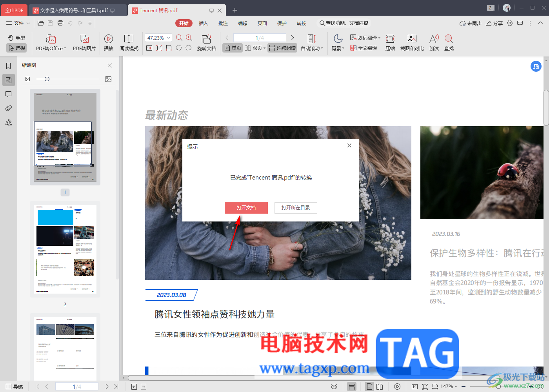This screenshot has height=392, width=549.
Task: Toggle thumbnail panel icon in sidebar
Action: coord(9,80)
